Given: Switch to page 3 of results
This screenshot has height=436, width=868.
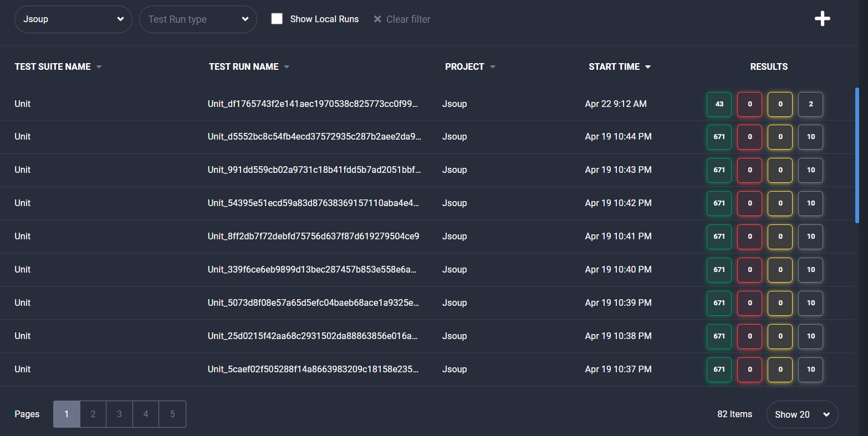Looking at the screenshot, I should (119, 414).
